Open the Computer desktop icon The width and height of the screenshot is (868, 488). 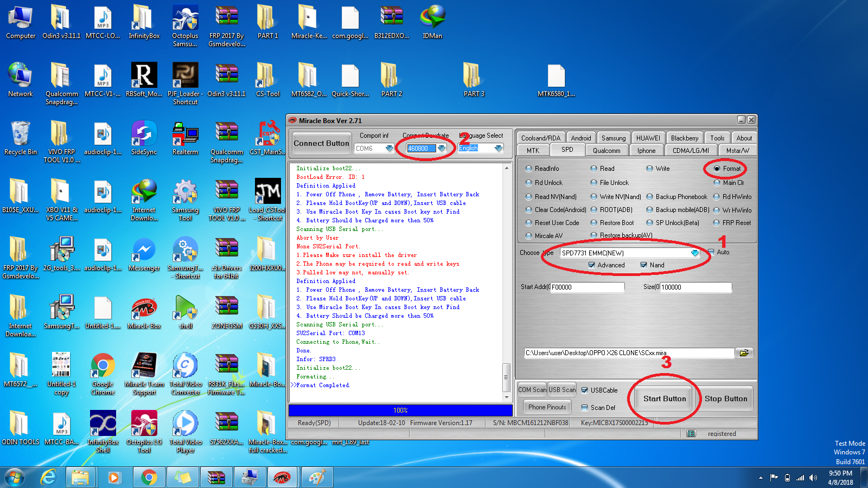pos(21,23)
